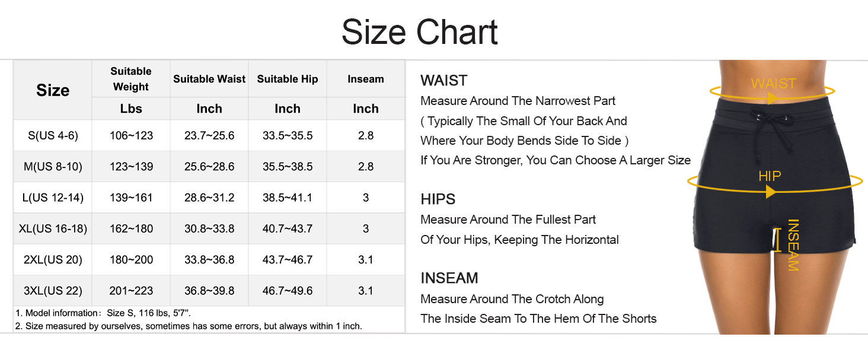The image size is (868, 356).
Task: Select the Inseam column header
Action: pyautogui.click(x=366, y=79)
